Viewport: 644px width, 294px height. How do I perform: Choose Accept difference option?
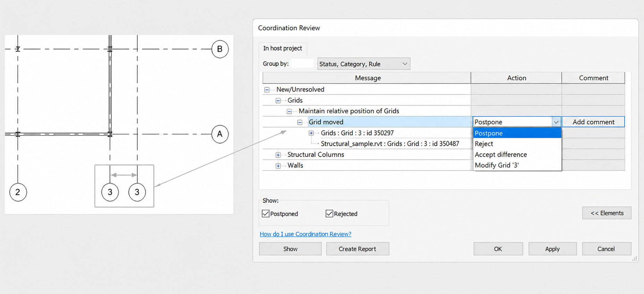click(517, 154)
